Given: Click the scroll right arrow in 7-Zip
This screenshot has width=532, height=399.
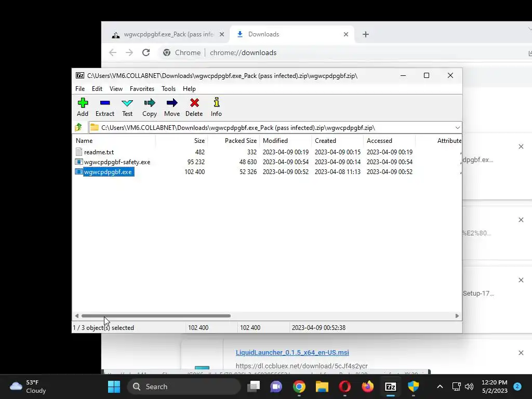Looking at the screenshot, I should coord(457,316).
